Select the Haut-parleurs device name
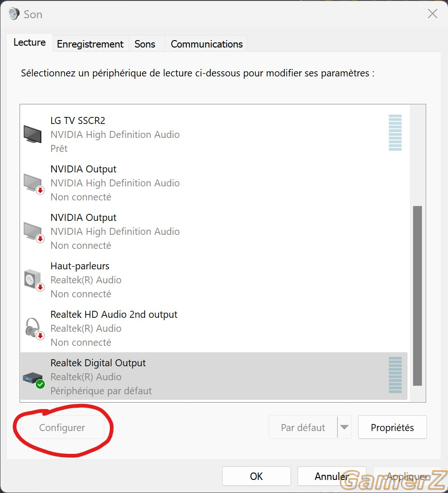This screenshot has width=448, height=493. pyautogui.click(x=80, y=266)
